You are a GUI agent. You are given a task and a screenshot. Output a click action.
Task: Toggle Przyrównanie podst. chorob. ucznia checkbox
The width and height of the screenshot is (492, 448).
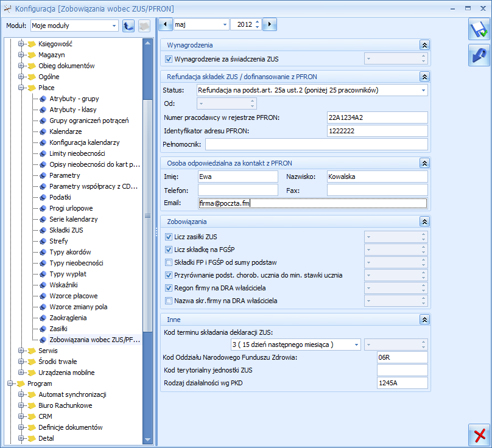(169, 275)
